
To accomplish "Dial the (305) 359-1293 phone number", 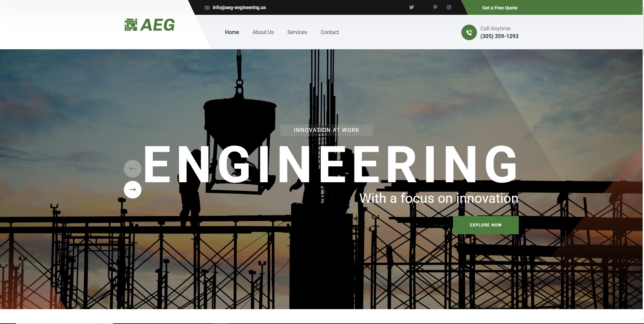I will 500,36.
